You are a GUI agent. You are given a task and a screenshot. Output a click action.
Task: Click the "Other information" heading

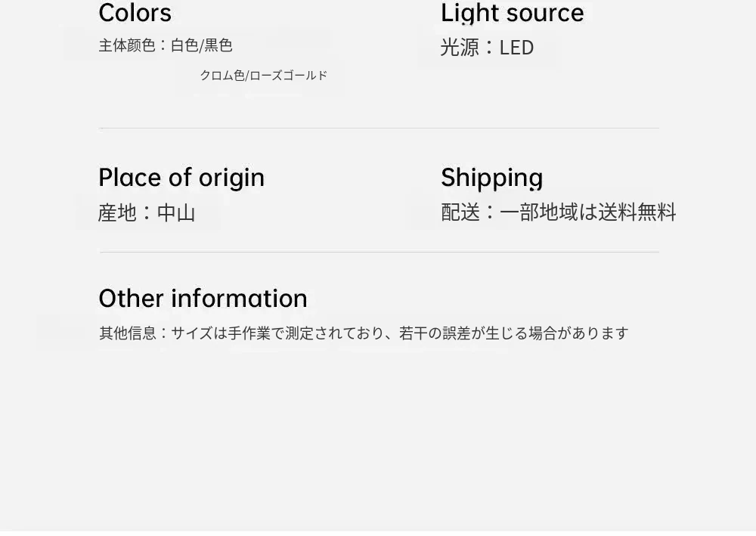coord(203,298)
